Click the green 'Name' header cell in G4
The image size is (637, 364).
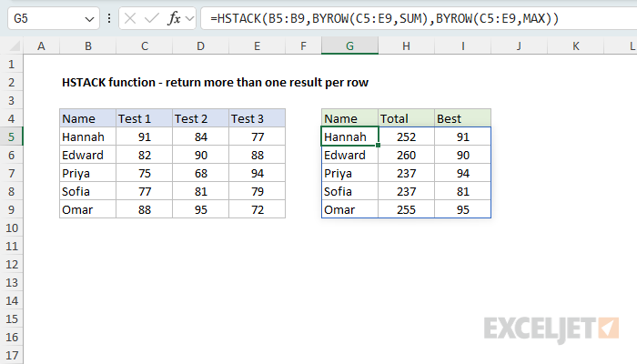[349, 118]
